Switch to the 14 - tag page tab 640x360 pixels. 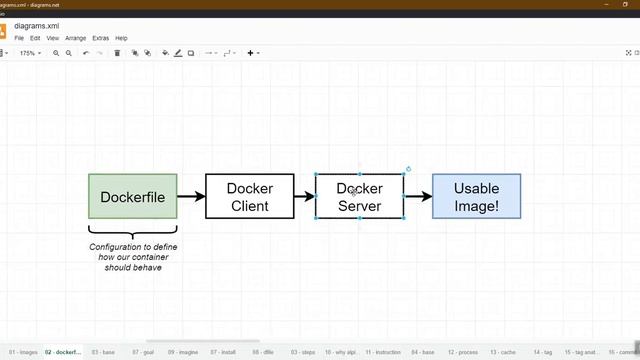point(543,352)
